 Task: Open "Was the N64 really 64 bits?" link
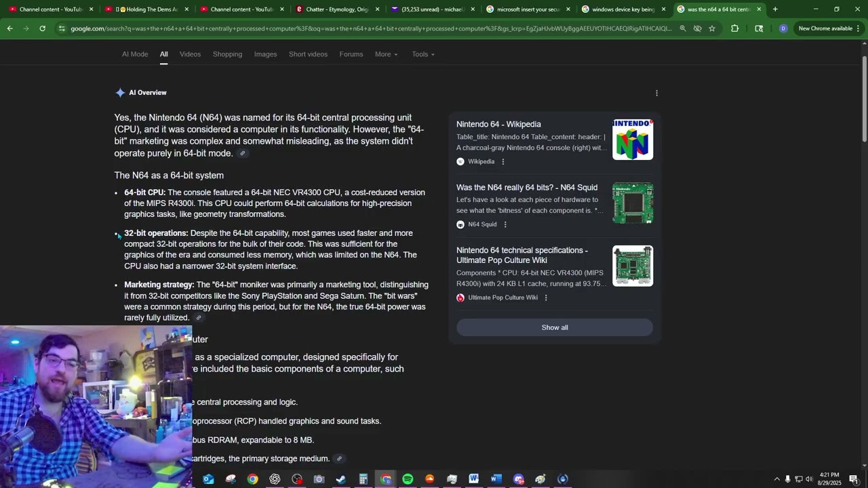coord(527,188)
